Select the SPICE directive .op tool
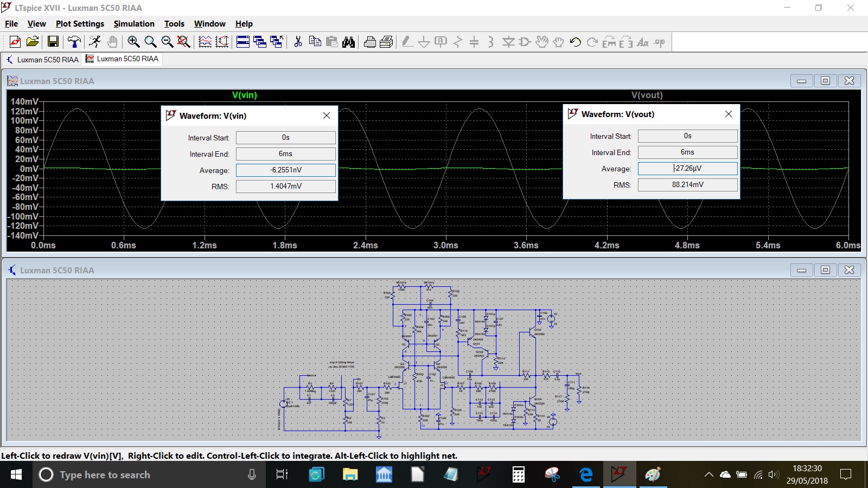 click(660, 42)
